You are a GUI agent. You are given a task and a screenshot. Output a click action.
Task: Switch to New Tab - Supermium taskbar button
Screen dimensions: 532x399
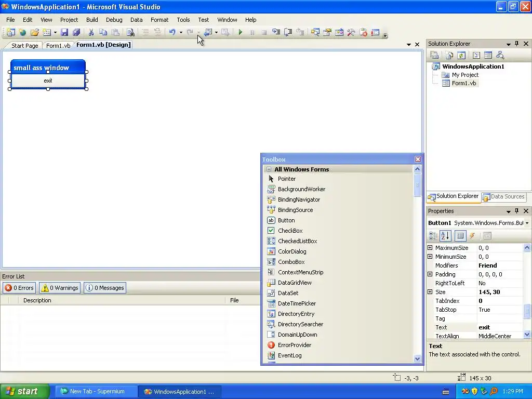[x=96, y=391]
